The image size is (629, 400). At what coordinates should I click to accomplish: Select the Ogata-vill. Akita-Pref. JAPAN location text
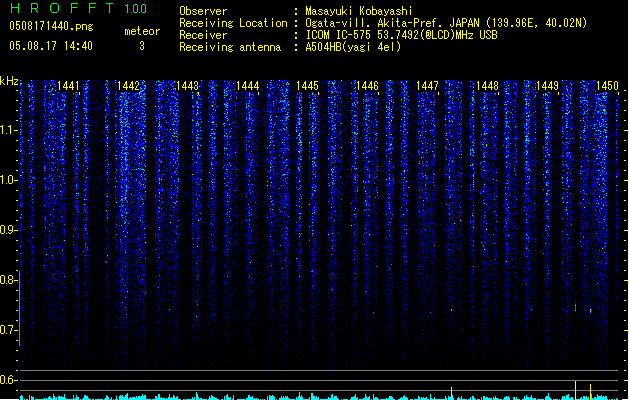coord(446,23)
